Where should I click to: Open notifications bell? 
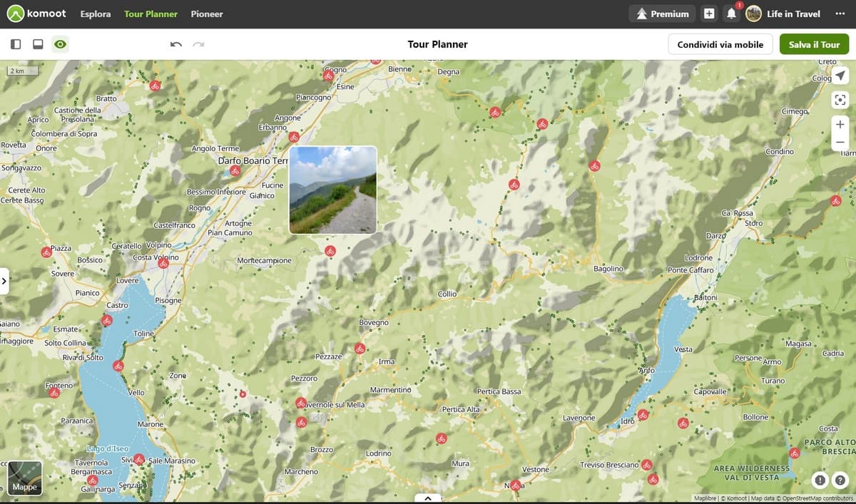pos(731,14)
